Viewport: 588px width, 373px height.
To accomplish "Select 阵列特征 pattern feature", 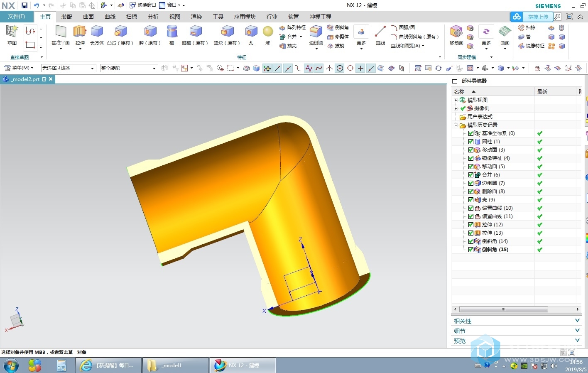I will [x=292, y=27].
